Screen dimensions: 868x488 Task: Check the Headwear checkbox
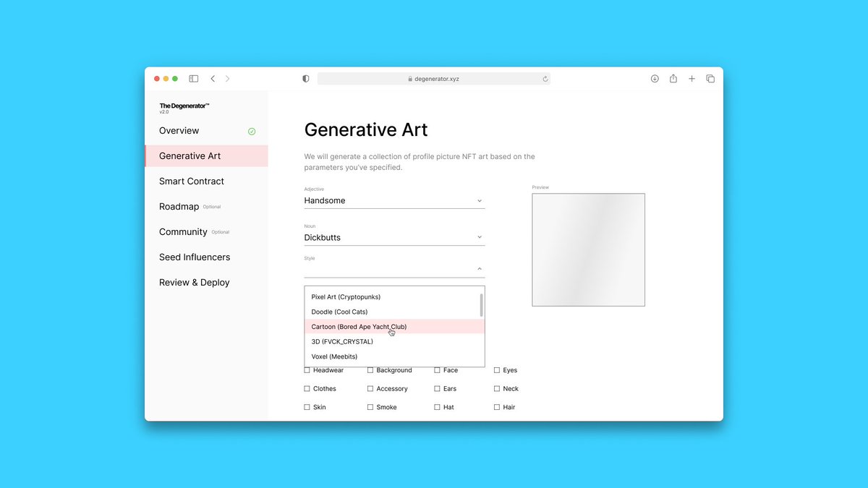pos(307,370)
